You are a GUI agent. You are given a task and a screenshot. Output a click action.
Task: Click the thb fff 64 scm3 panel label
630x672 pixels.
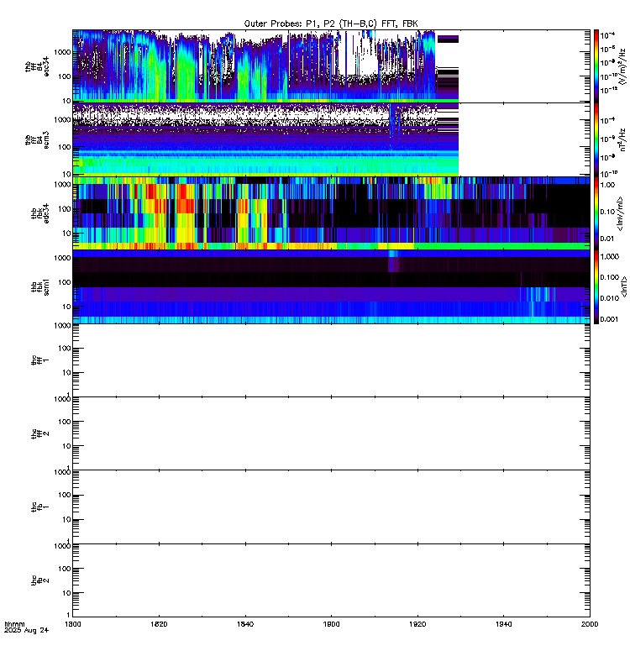37,139
